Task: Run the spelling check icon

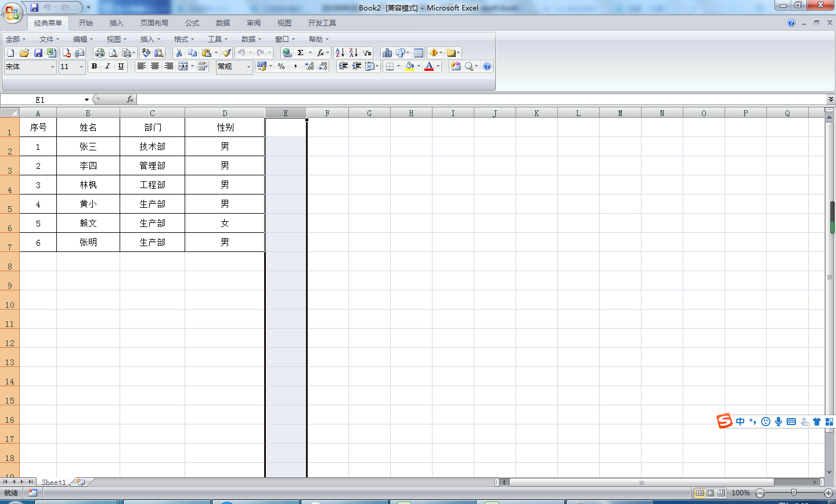Action: [x=146, y=53]
